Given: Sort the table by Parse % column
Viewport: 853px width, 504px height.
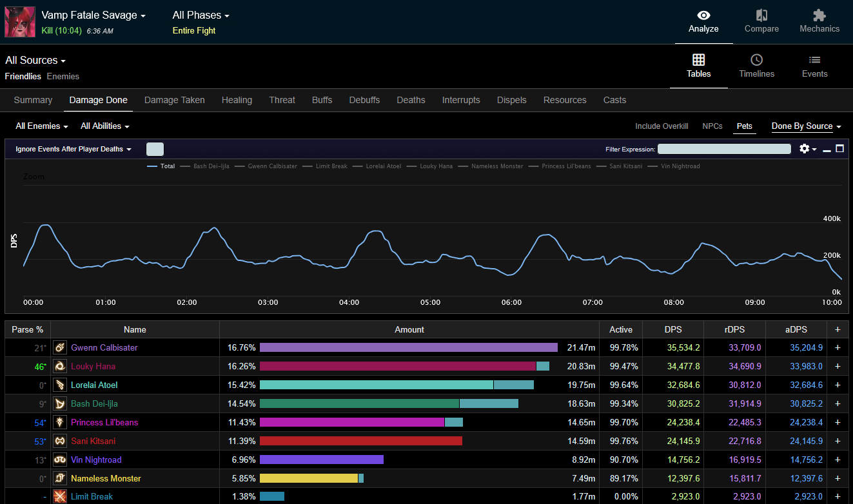Looking at the screenshot, I should click(x=28, y=330).
